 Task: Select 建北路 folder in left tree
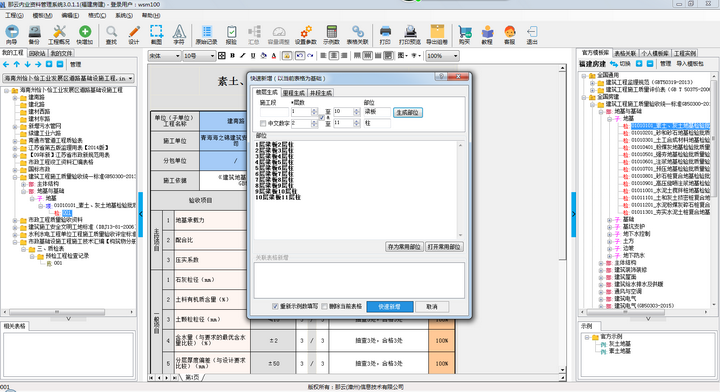[x=36, y=105]
